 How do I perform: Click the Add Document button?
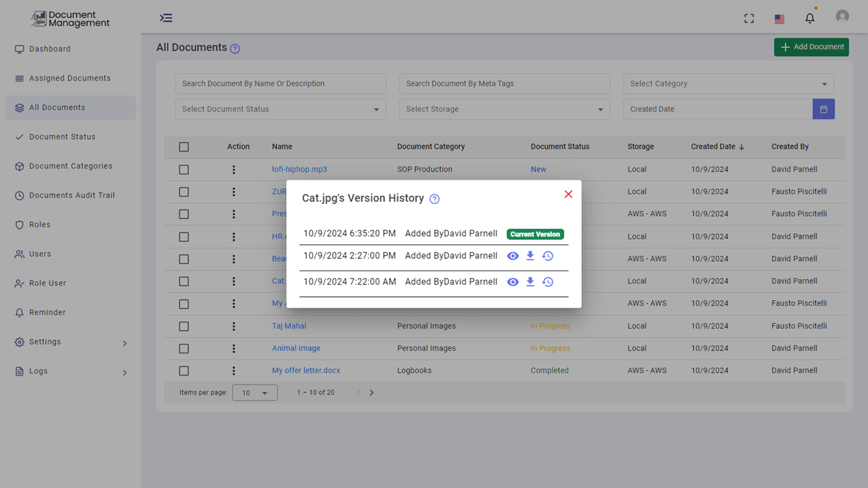811,47
